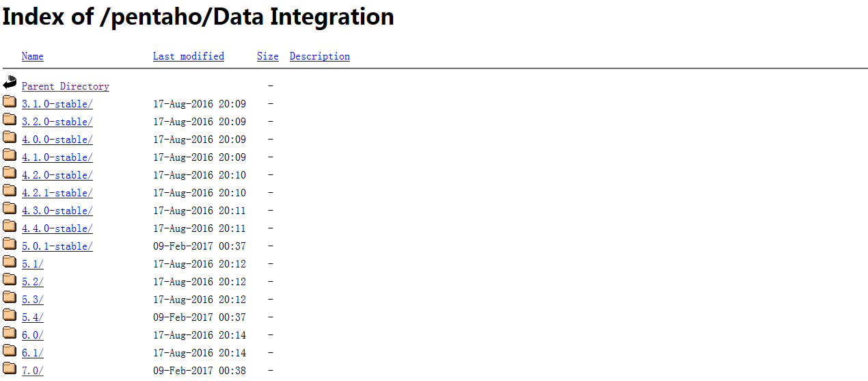Click folder icon beside 5.0.1-stable/
The width and height of the screenshot is (868, 381).
coord(10,245)
